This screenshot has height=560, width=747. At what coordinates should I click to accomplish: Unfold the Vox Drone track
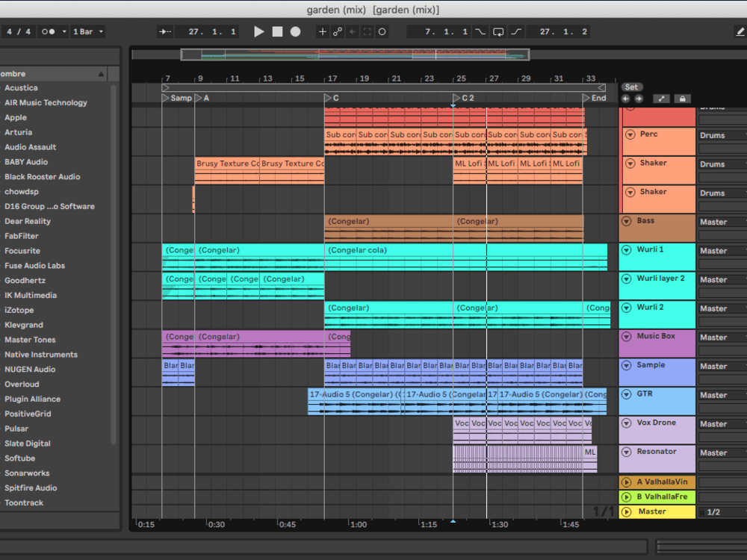tap(627, 423)
